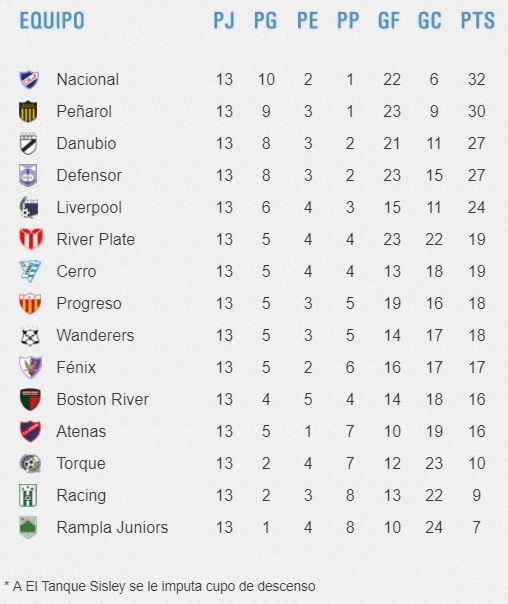The image size is (508, 604).
Task: Click the EQUIPO column header
Action: [x=52, y=20]
